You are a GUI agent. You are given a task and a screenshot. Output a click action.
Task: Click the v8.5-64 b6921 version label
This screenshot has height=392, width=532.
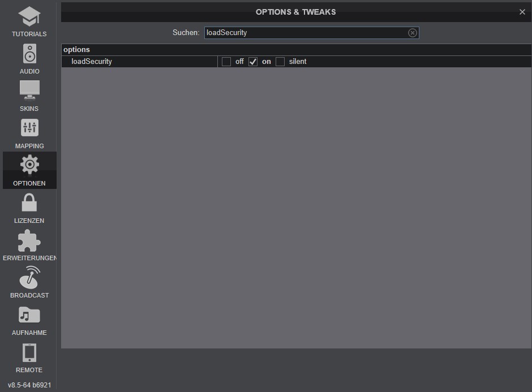[x=29, y=385]
